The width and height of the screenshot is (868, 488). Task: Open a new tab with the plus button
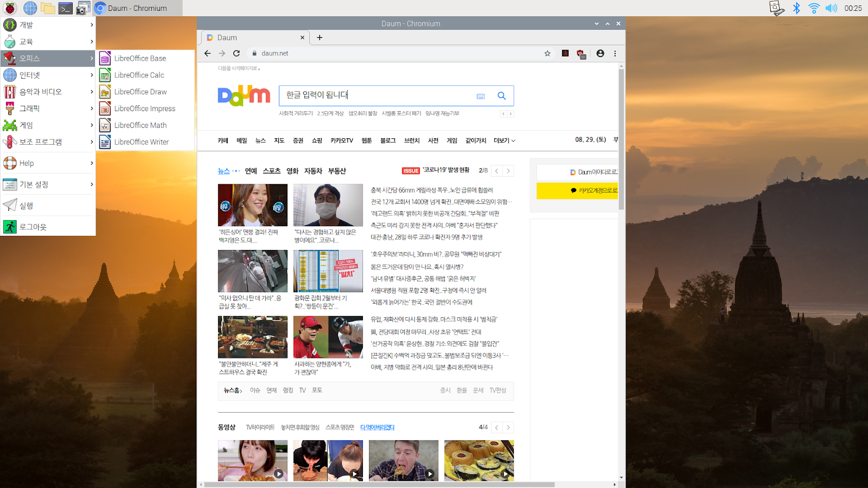(x=320, y=37)
